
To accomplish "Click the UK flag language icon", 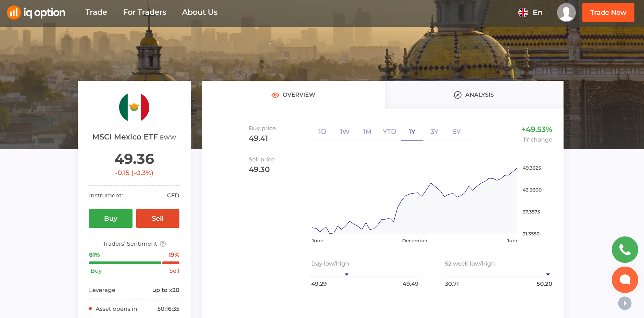I will click(523, 13).
